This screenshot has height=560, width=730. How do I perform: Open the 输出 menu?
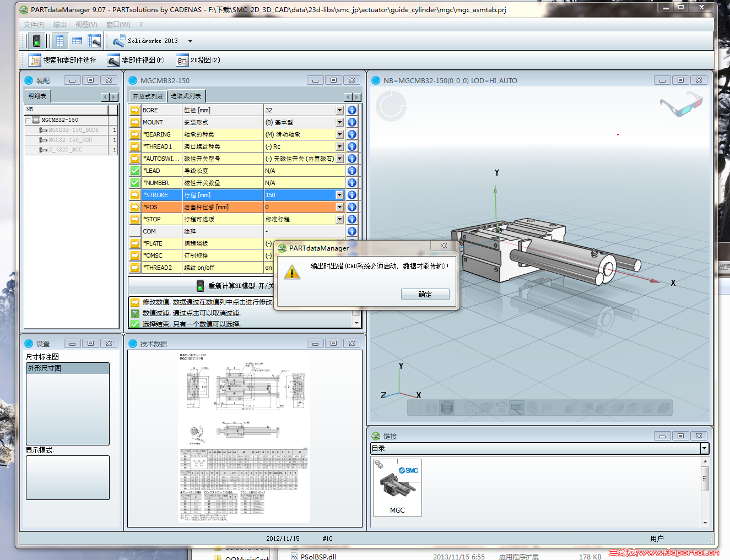[60, 25]
